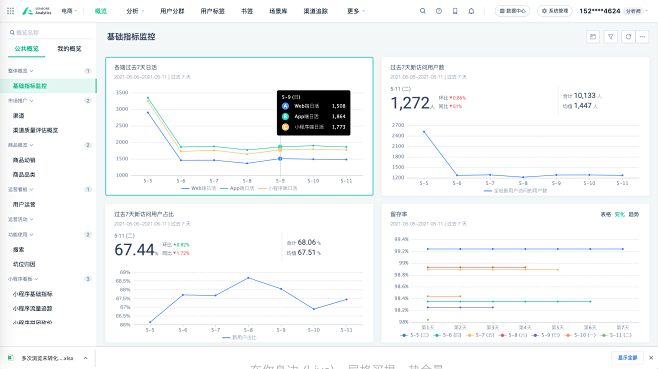
Task: Open 用户分群 in top navigation
Action: pos(172,11)
